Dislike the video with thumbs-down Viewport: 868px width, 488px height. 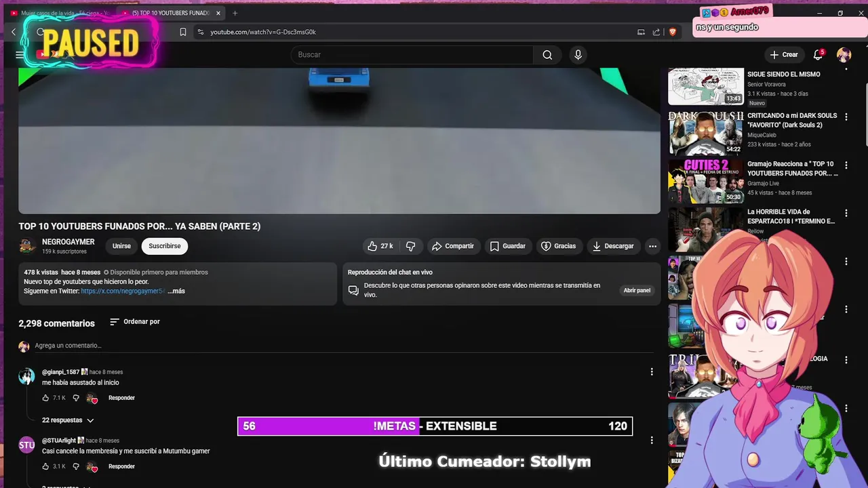click(x=410, y=246)
